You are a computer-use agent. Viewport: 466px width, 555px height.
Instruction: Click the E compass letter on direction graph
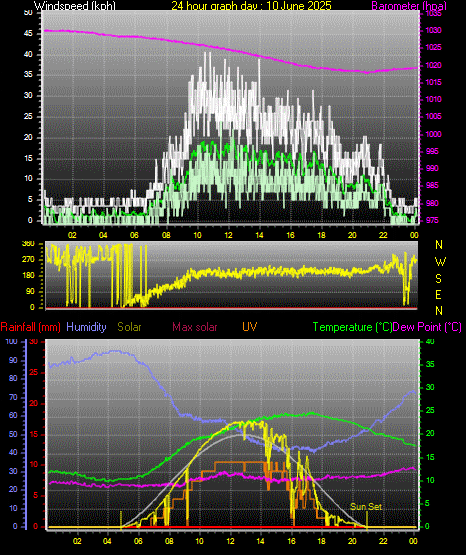[438, 294]
